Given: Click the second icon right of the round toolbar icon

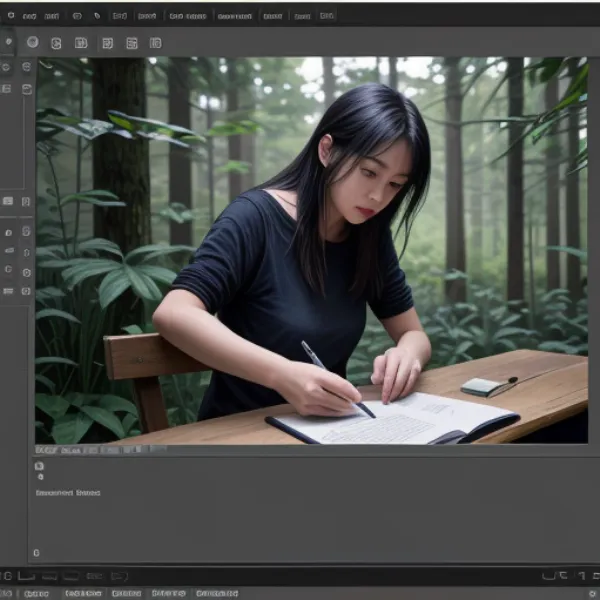Looking at the screenshot, I should pyautogui.click(x=80, y=43).
